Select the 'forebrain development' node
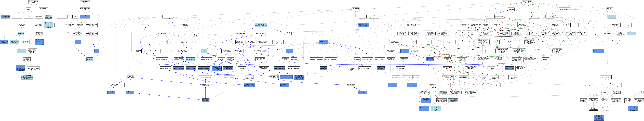Image resolution: width=644 pixels, height=121 pixels. pyautogui.click(x=165, y=68)
